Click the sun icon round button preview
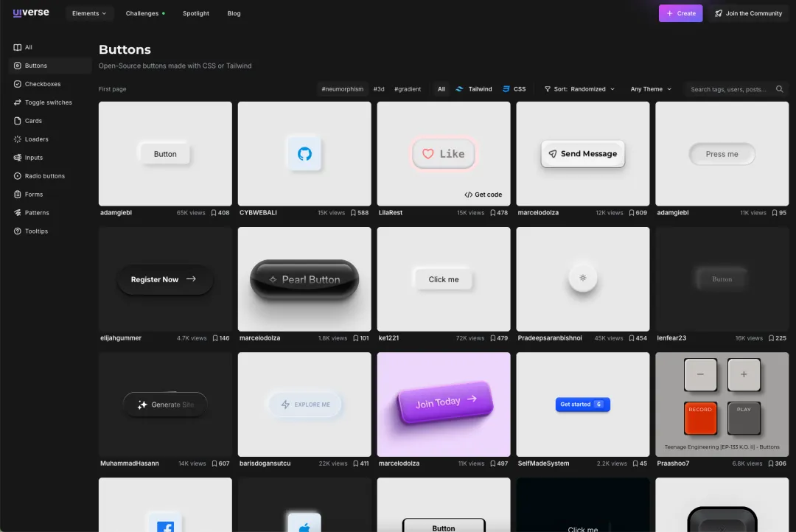Viewport: 796px width, 532px height. (x=583, y=278)
